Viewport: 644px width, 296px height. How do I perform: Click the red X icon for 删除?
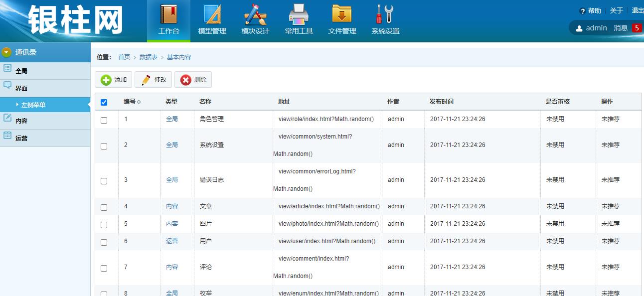(x=186, y=80)
